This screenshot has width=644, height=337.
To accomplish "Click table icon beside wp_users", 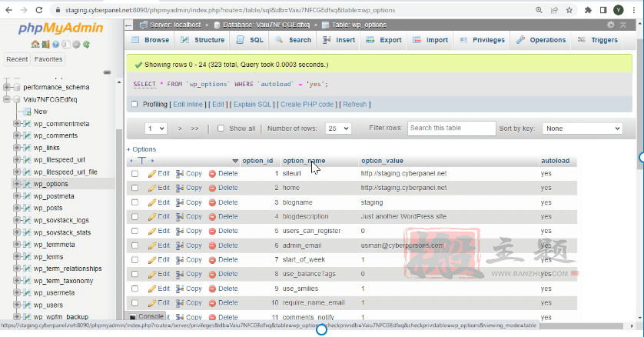I will [x=27, y=305].
